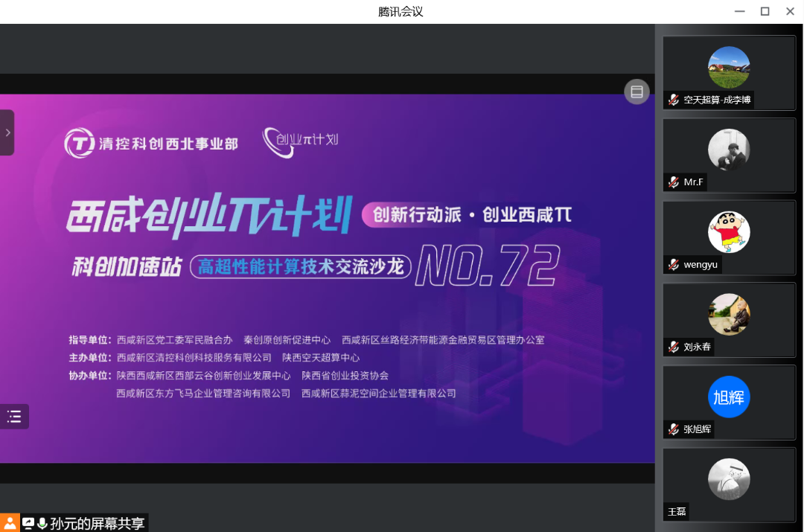
Task: Expand the collapsed left side panel arrow
Action: click(9, 132)
